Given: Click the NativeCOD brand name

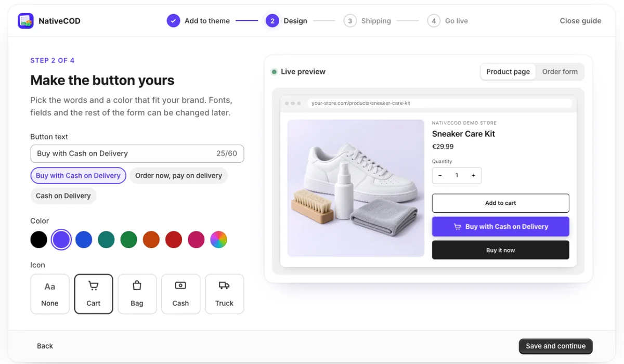Looking at the screenshot, I should tap(60, 21).
